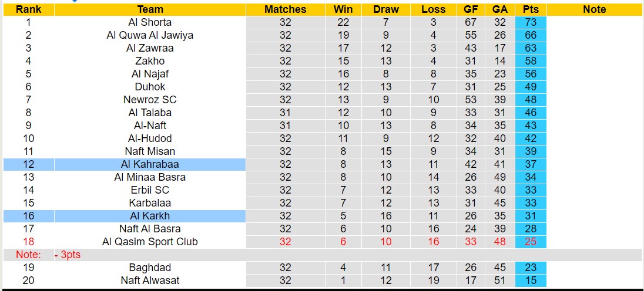Click the Naft Alwasat team name
Viewport: 644px width, 291px height.
[150, 280]
